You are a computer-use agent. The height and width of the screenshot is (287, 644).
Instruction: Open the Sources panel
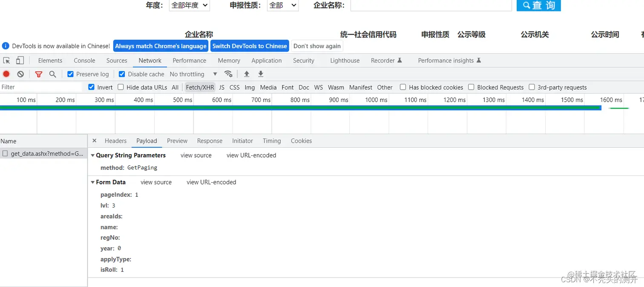117,60
